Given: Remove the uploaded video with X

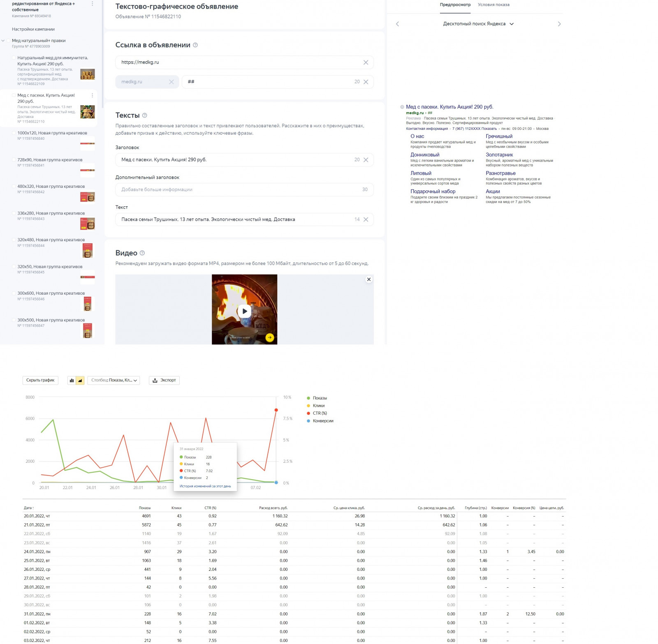Looking at the screenshot, I should click(x=369, y=279).
